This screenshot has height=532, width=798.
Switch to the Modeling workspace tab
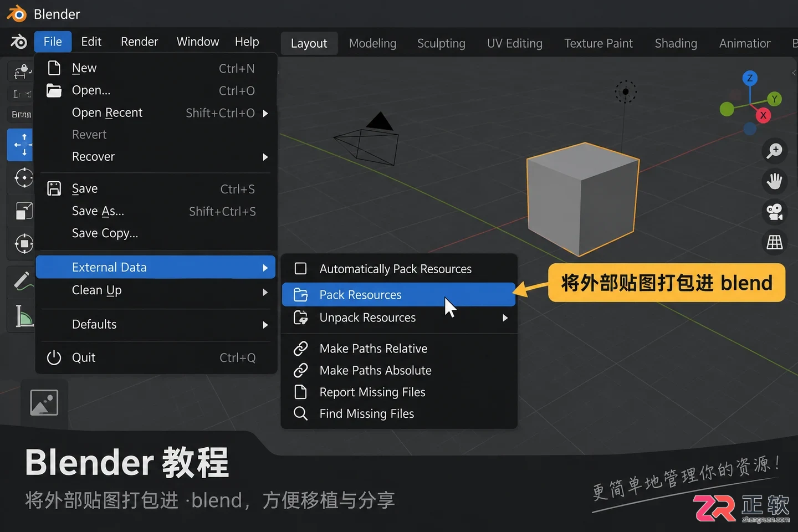click(373, 43)
